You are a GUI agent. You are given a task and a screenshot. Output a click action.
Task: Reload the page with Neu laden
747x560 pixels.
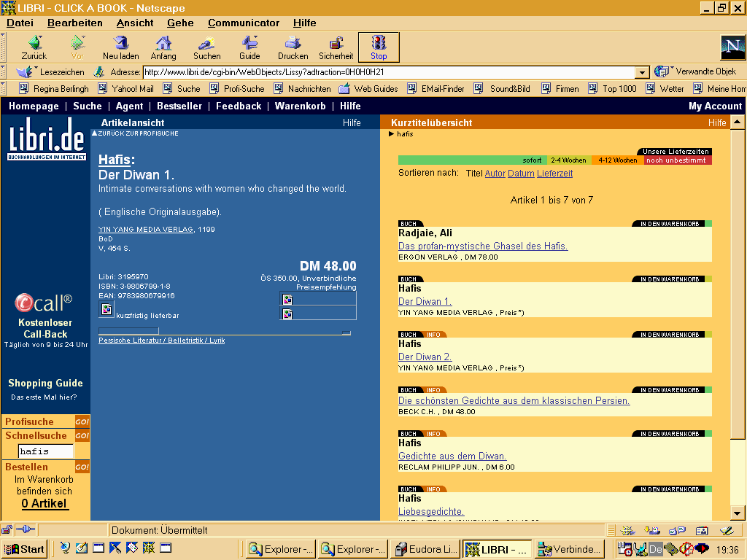click(120, 47)
